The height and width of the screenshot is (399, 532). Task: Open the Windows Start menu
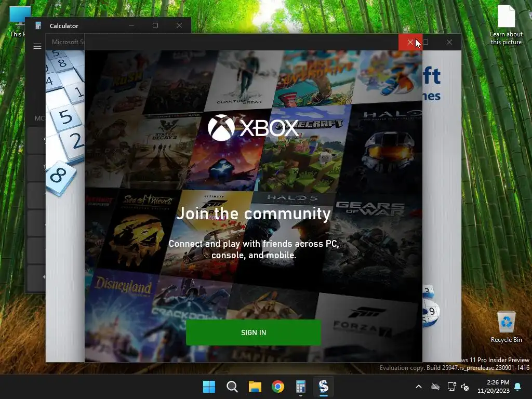point(209,387)
